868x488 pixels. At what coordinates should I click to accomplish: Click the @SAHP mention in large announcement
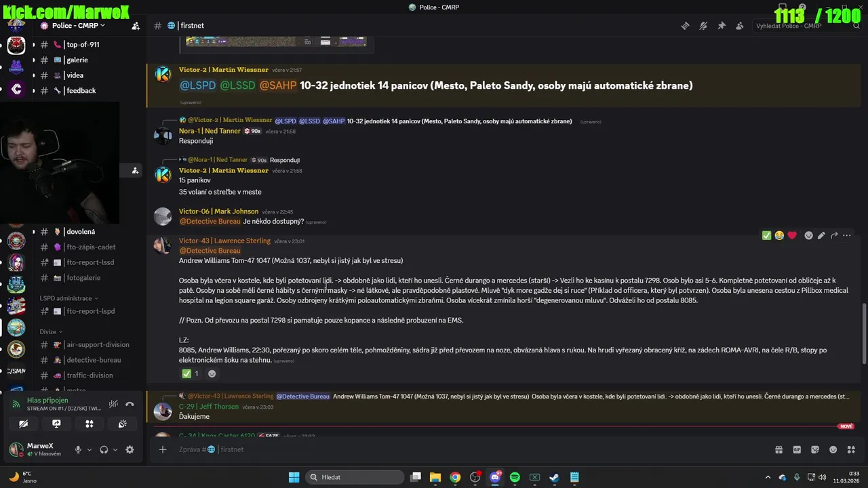pyautogui.click(x=278, y=85)
